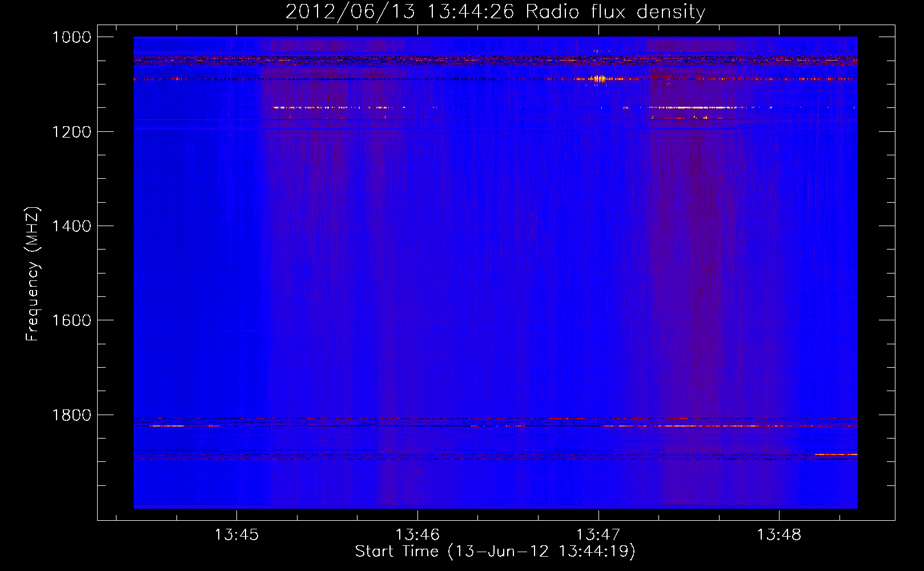Click the bright yellow burst near 13:47
Screen dimensions: 924x571
tap(599, 79)
